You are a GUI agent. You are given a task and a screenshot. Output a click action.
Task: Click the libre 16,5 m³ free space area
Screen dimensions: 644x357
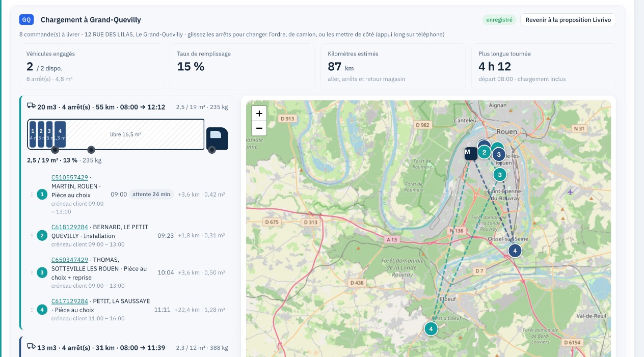pos(135,134)
